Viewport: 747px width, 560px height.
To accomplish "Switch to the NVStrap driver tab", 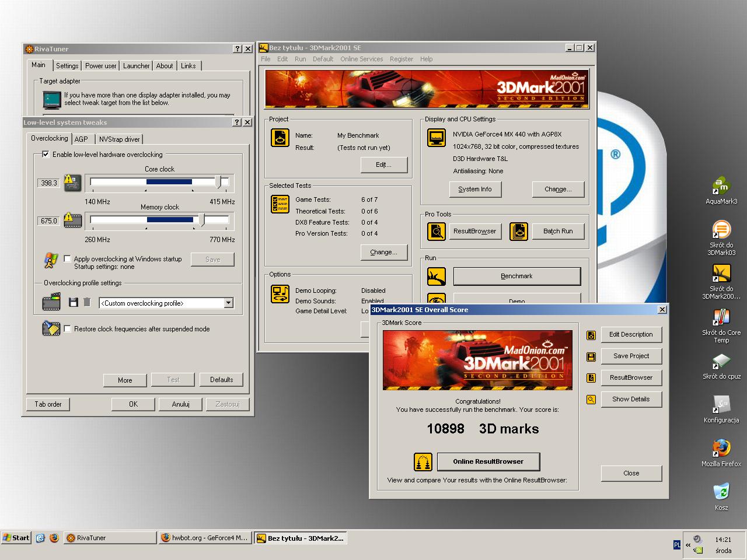I will (x=119, y=139).
